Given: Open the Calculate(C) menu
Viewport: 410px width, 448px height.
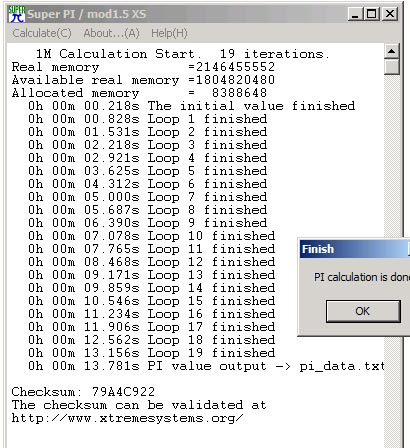Looking at the screenshot, I should pyautogui.click(x=42, y=33).
